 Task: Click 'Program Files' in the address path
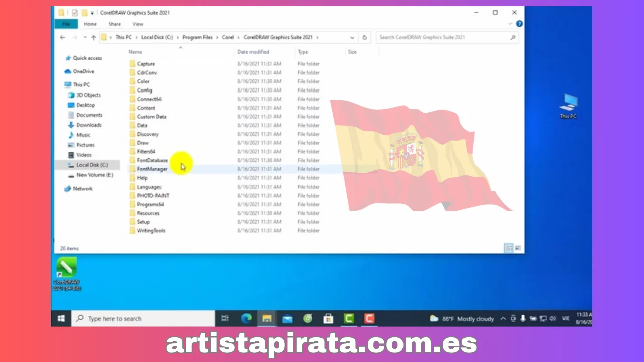198,37
